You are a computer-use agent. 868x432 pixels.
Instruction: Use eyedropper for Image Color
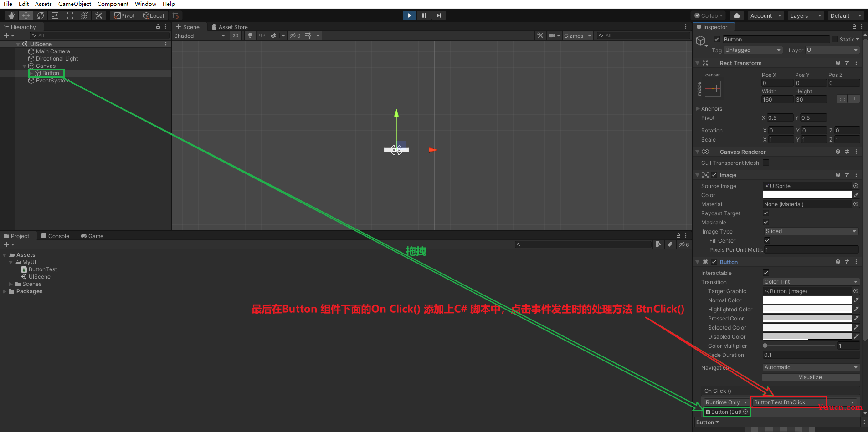tap(857, 195)
